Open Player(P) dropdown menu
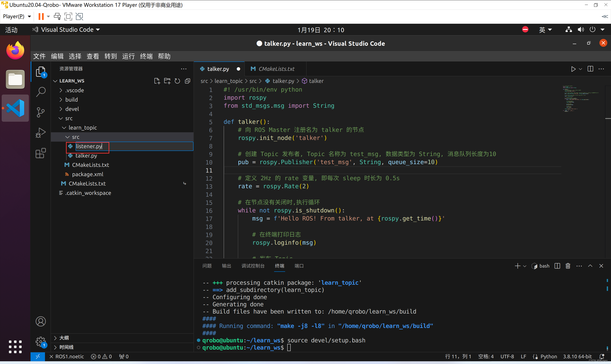Screen dimensions: 611x364 [17, 17]
